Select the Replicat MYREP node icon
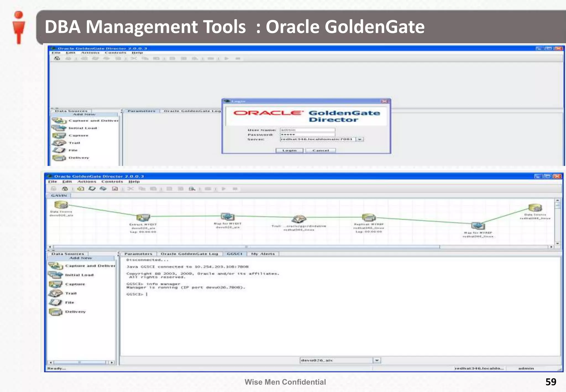 click(369, 218)
